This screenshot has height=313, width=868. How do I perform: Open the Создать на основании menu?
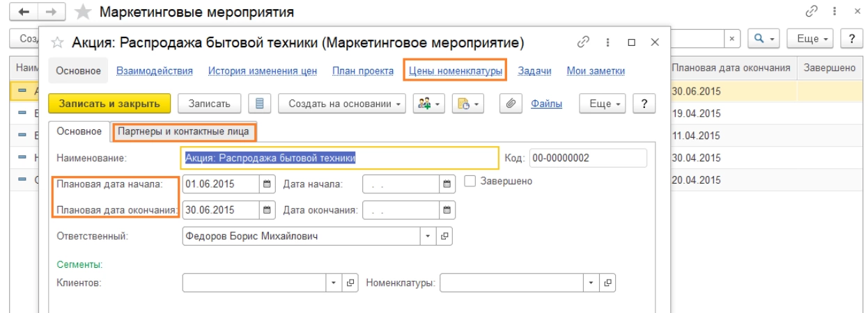coord(342,104)
